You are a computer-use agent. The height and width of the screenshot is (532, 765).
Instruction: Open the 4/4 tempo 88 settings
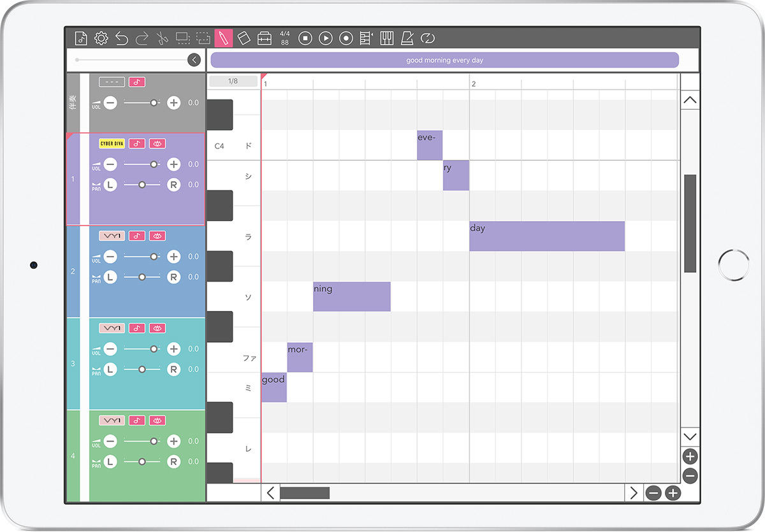284,38
